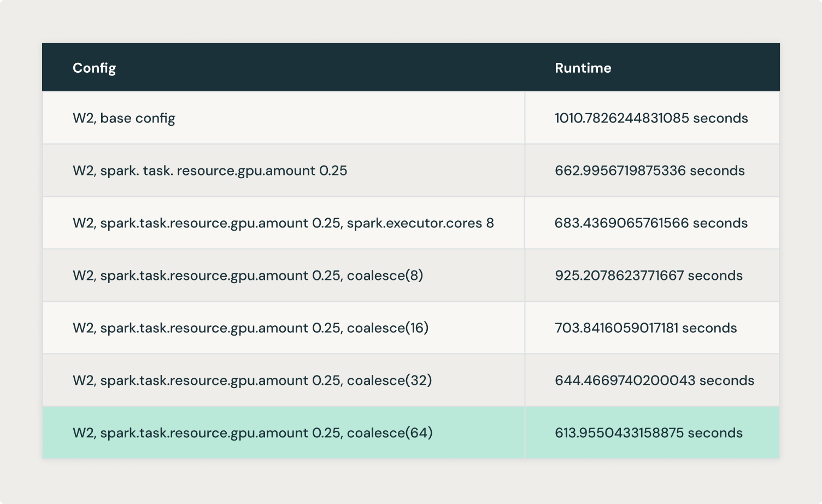Click 'W2' at start of the coalesce(64) row
Viewport: 822px width, 504px height.
coord(83,433)
